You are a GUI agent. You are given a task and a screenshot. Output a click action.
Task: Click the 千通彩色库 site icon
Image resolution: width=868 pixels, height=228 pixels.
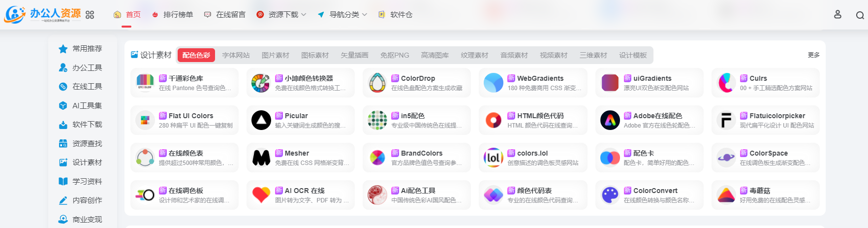click(145, 83)
